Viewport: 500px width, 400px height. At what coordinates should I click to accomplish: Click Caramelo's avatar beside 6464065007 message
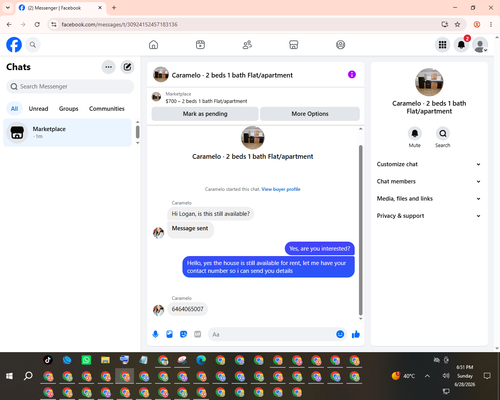click(x=158, y=310)
